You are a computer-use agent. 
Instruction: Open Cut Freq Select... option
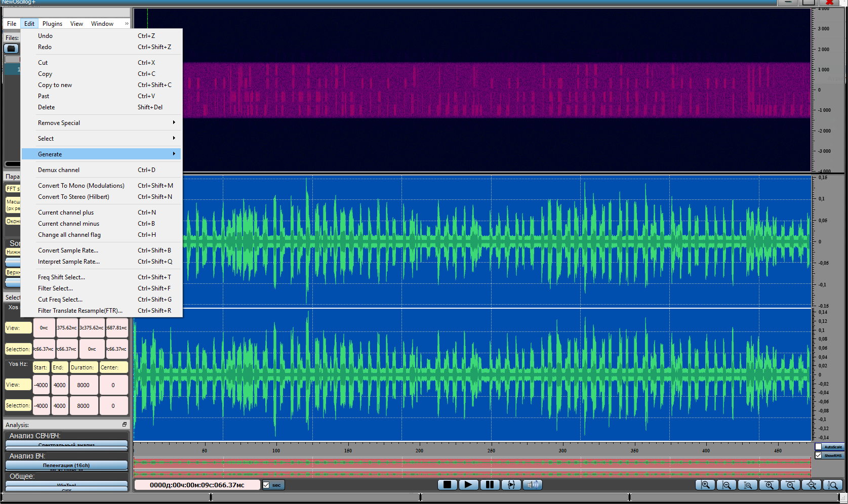[x=102, y=300]
